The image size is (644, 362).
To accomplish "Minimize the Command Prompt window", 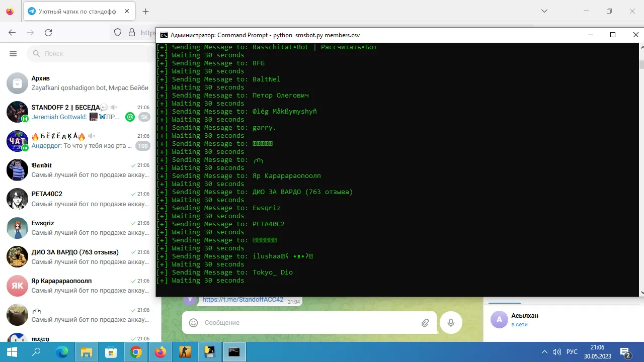I will click(590, 35).
